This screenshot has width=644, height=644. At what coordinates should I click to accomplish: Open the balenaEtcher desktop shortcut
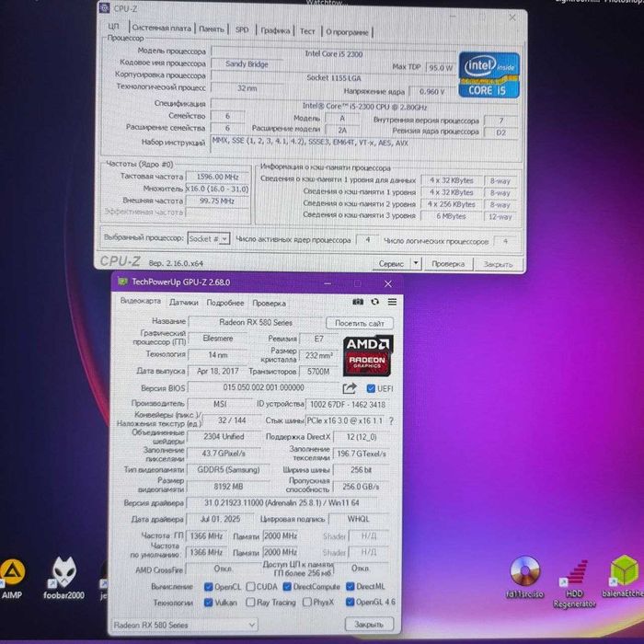click(x=623, y=576)
